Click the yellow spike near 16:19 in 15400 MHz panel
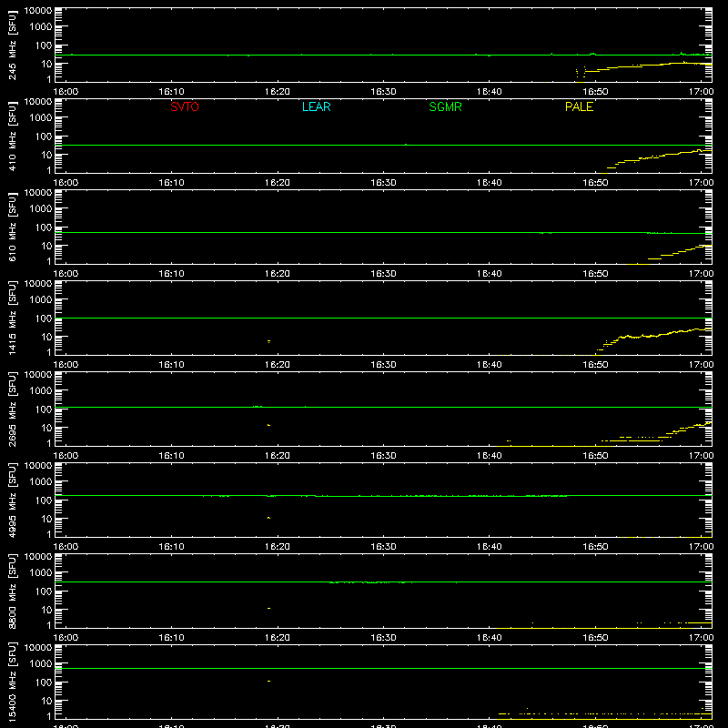 coord(268,681)
